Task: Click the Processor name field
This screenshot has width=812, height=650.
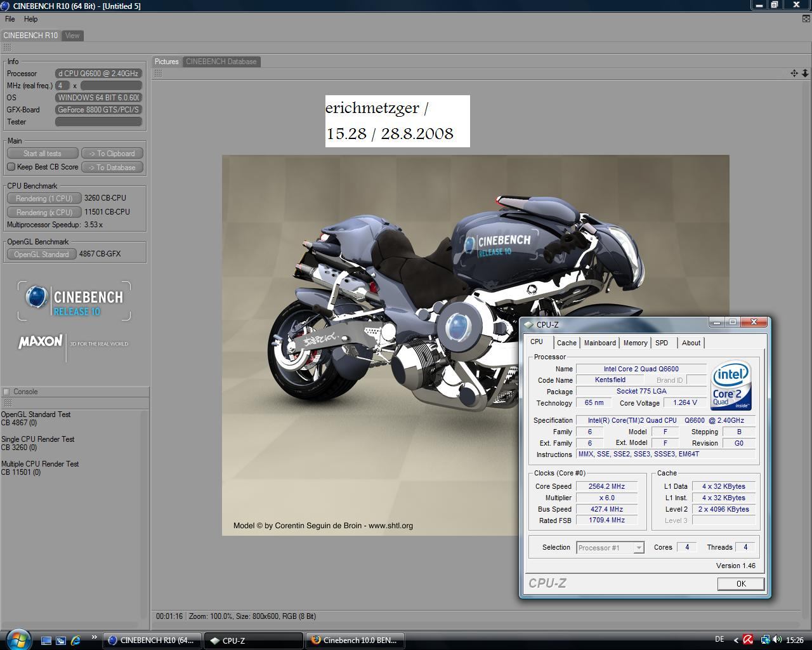Action: point(98,74)
